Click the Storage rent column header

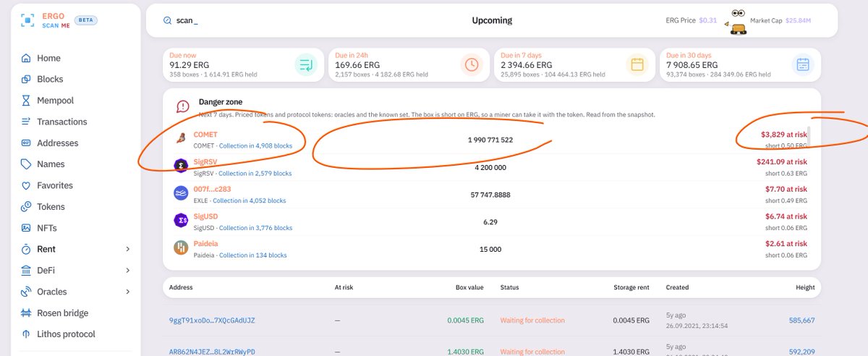pos(631,287)
